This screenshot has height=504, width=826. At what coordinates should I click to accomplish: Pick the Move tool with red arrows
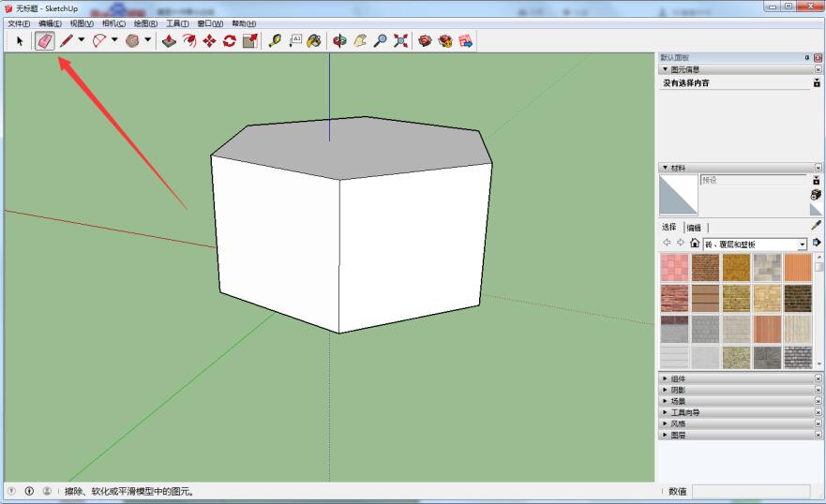tap(209, 40)
